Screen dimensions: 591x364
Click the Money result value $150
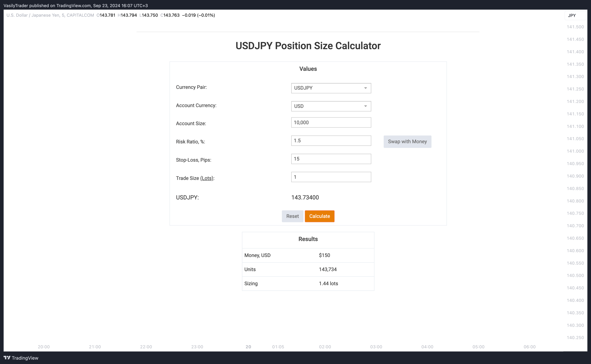point(324,255)
